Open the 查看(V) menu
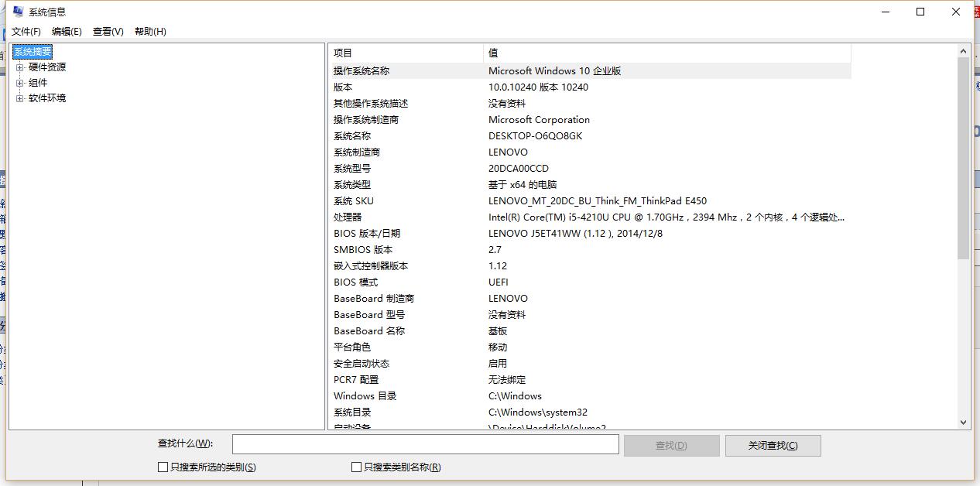The image size is (980, 486). [x=108, y=32]
